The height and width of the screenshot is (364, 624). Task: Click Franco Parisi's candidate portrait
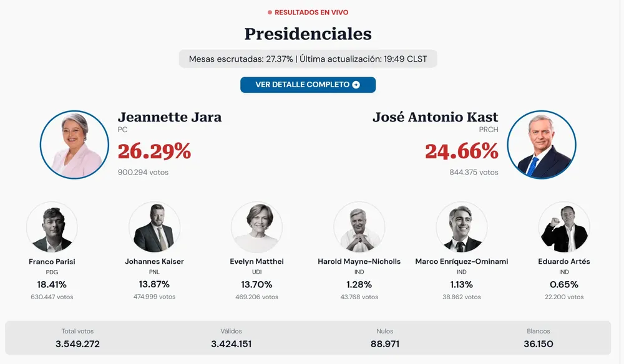pyautogui.click(x=52, y=226)
